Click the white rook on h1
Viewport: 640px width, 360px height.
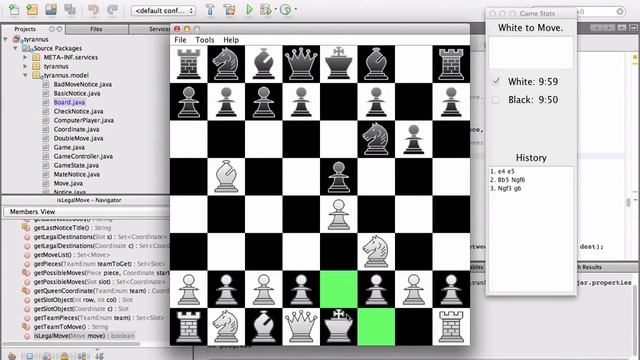tap(451, 327)
